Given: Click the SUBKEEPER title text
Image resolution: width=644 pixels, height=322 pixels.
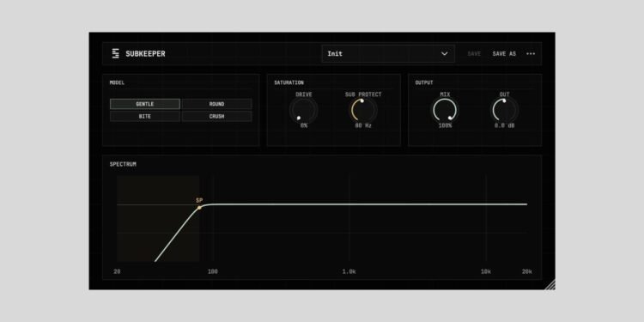Looking at the screenshot, I should point(145,54).
